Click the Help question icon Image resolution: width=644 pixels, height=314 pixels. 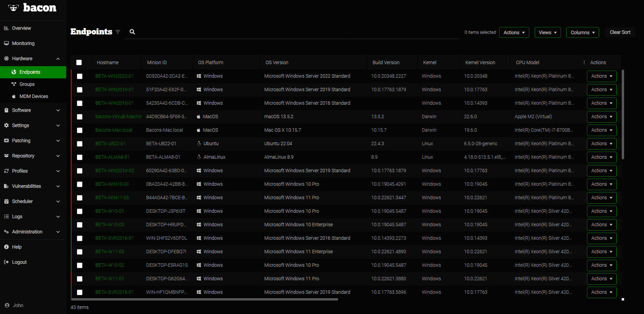point(6,247)
